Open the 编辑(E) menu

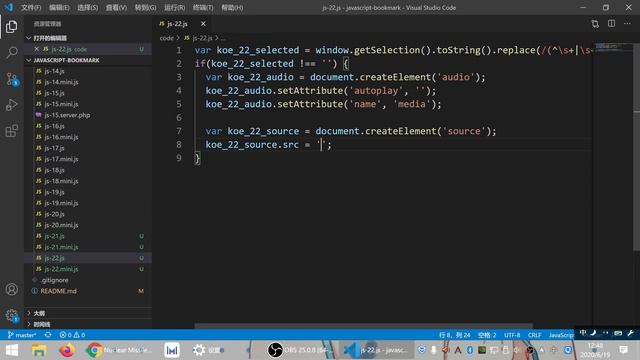pos(59,8)
